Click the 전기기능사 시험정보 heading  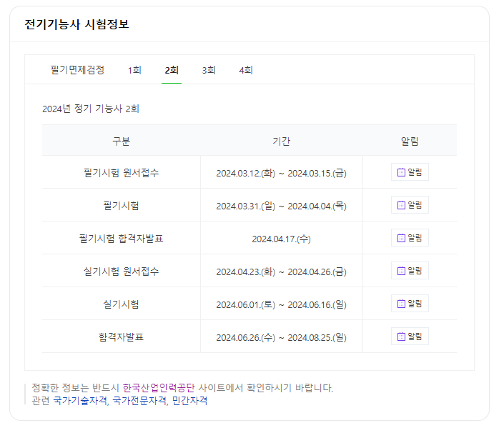click(76, 24)
